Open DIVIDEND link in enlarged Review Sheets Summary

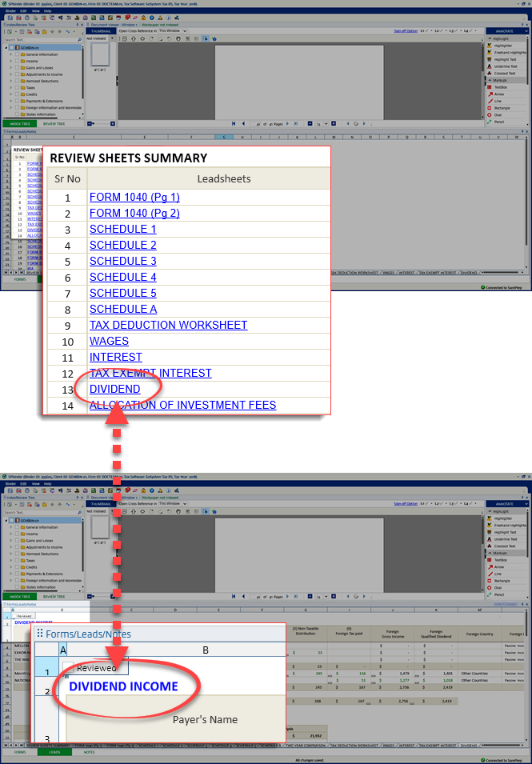(x=114, y=390)
